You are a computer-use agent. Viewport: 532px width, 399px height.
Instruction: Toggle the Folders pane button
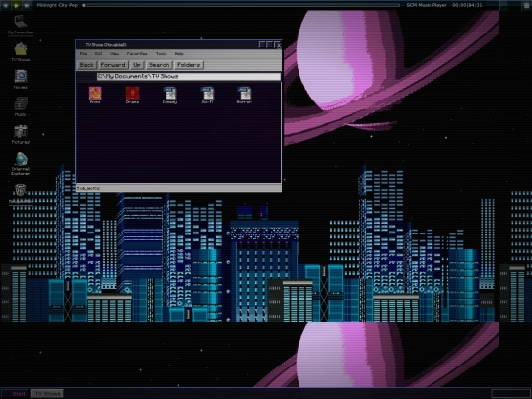pos(189,65)
